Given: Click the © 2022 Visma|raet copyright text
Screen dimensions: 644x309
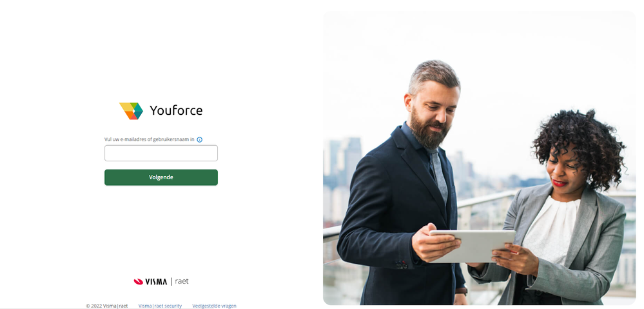Looking at the screenshot, I should [x=107, y=306].
